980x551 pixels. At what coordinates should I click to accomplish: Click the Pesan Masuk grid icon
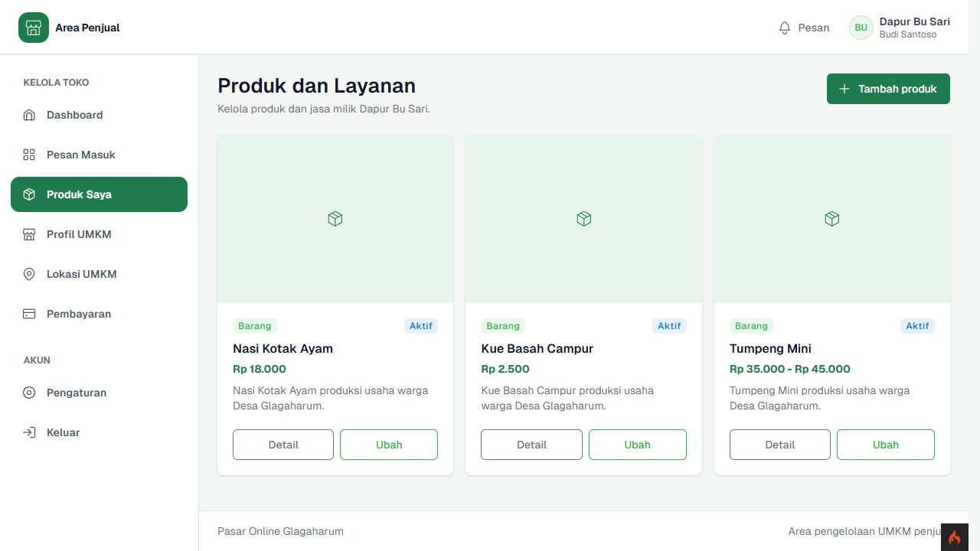pyautogui.click(x=29, y=155)
